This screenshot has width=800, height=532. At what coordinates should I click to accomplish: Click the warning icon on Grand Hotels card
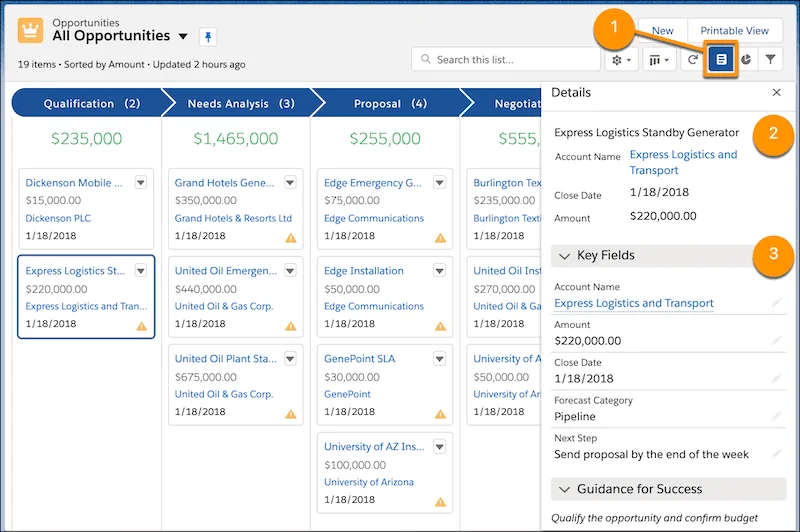pyautogui.click(x=291, y=238)
